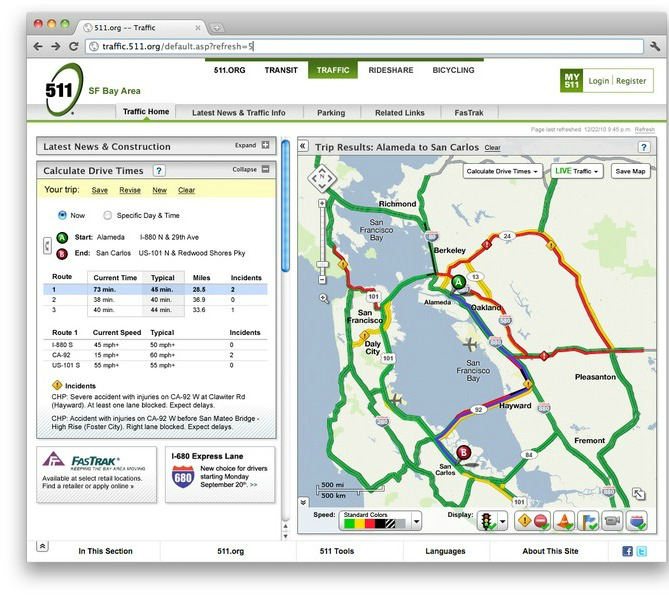669x595 pixels.
Task: Click the incident diamond near Hayward
Action: click(x=528, y=384)
